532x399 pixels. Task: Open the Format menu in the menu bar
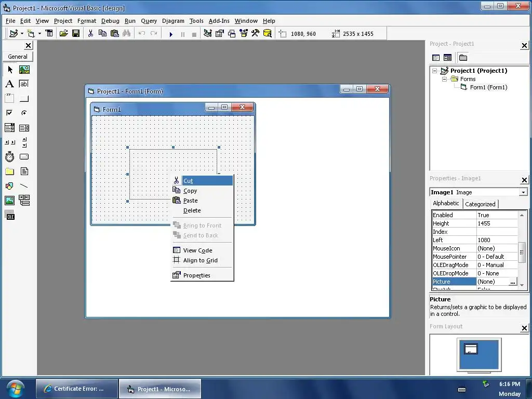pos(87,21)
